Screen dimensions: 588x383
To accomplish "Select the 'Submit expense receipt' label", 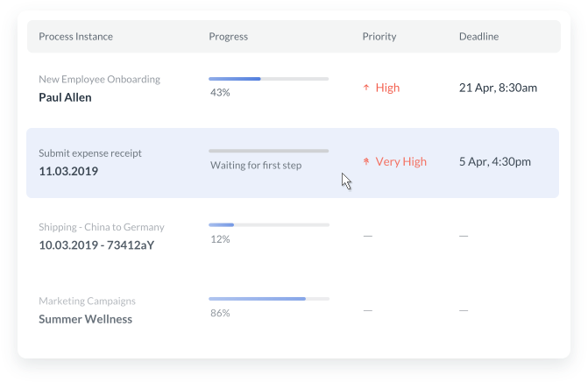I will point(90,153).
